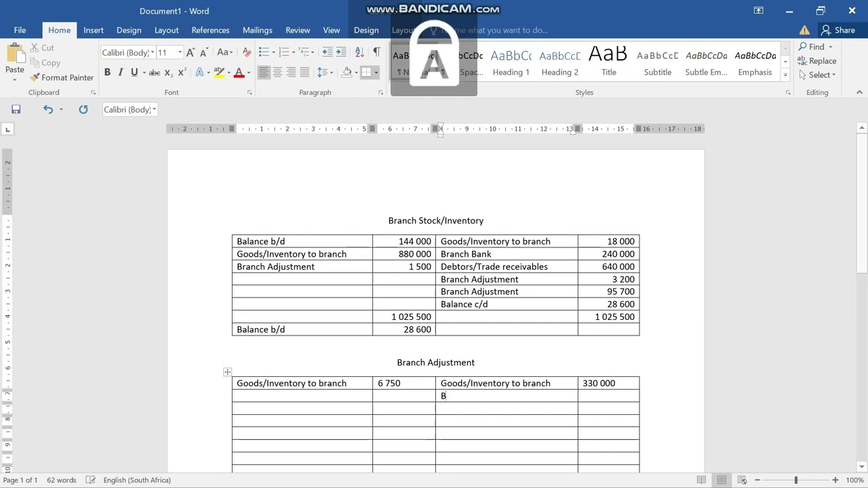The width and height of the screenshot is (868, 488).
Task: Open the Borders dropdown arrow
Action: pos(376,73)
